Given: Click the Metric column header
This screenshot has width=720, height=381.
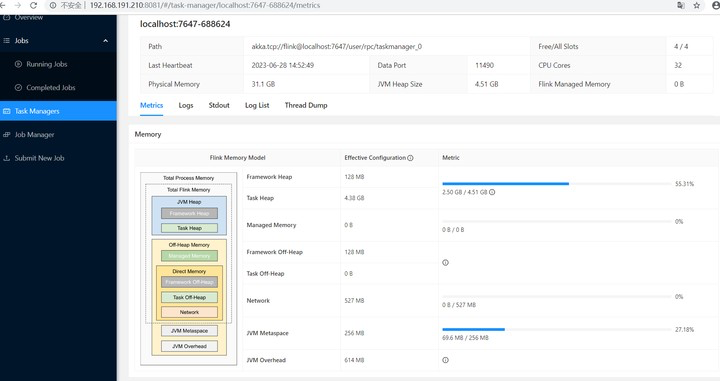Looking at the screenshot, I should pos(450,158).
